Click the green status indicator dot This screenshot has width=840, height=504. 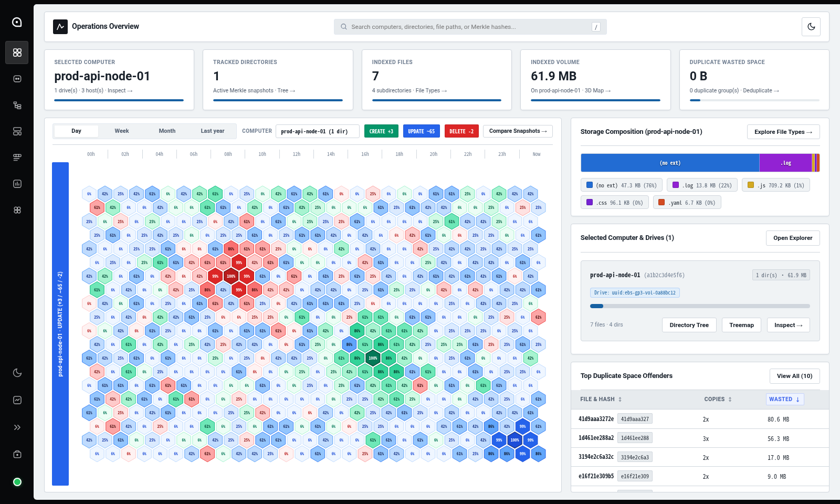[17, 482]
